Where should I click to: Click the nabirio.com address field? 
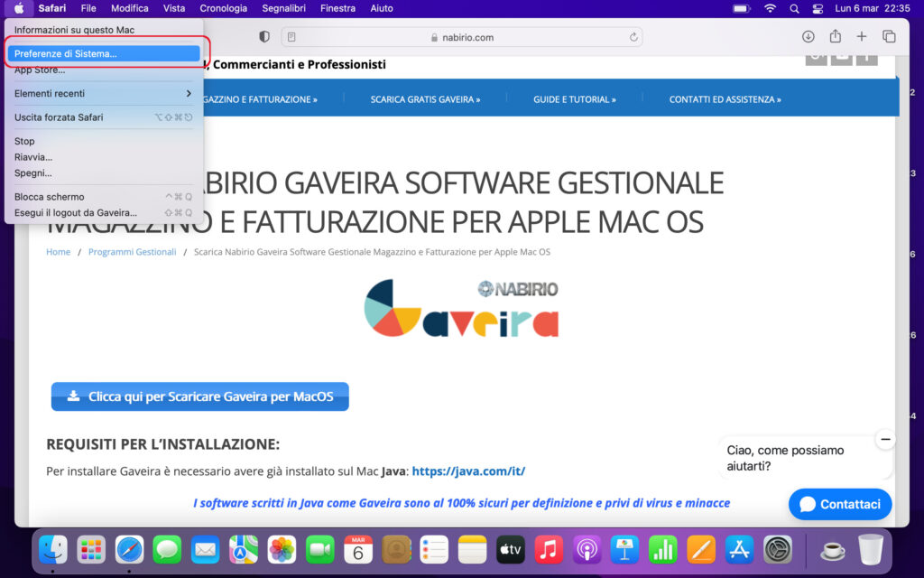pyautogui.click(x=462, y=37)
